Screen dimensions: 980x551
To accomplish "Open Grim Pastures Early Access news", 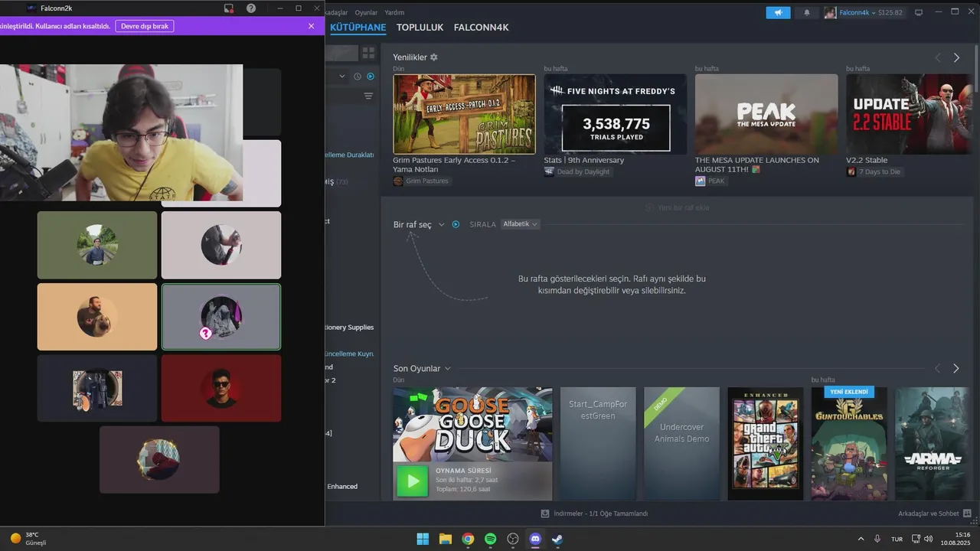I will (464, 114).
